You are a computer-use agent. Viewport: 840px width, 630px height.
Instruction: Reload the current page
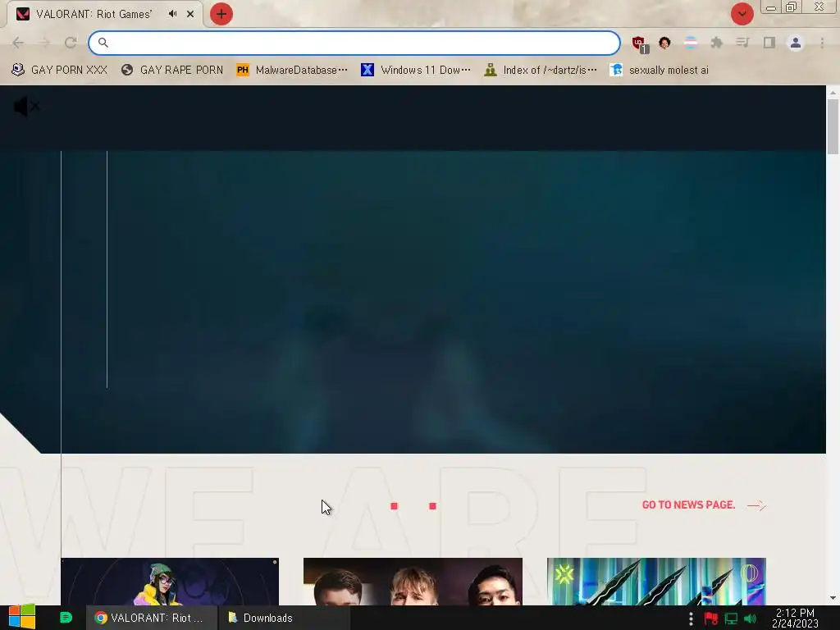click(71, 43)
